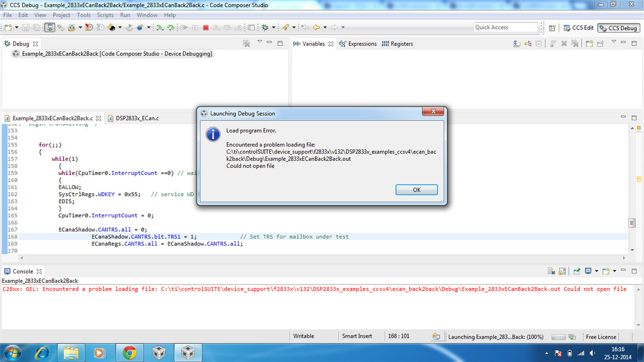Switch to the Registers tab
The width and height of the screenshot is (644, 362).
(397, 44)
